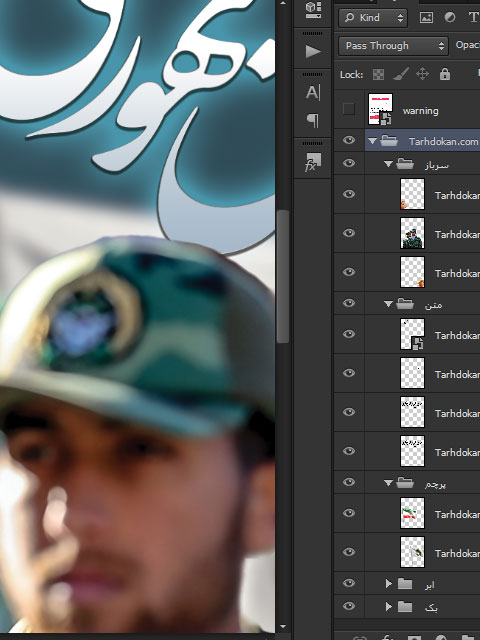Click the متن group folder icon
Screen dimensions: 480x640
pyautogui.click(x=405, y=304)
